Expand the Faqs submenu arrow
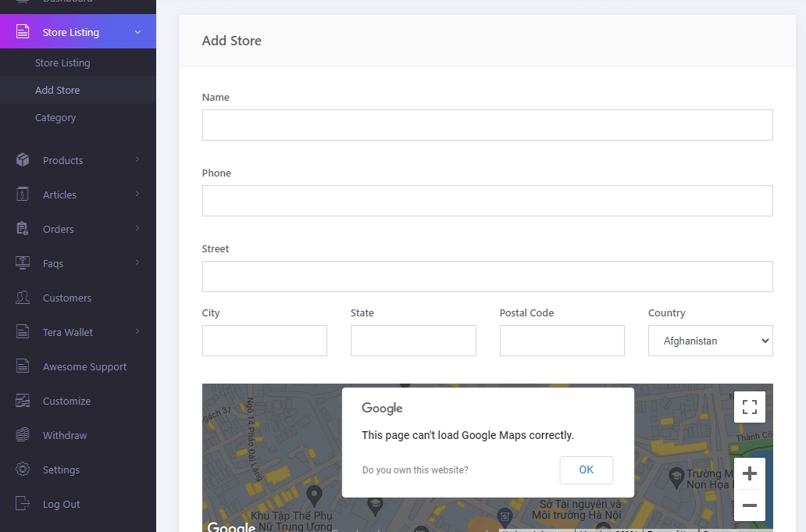806x532 pixels. click(x=137, y=263)
